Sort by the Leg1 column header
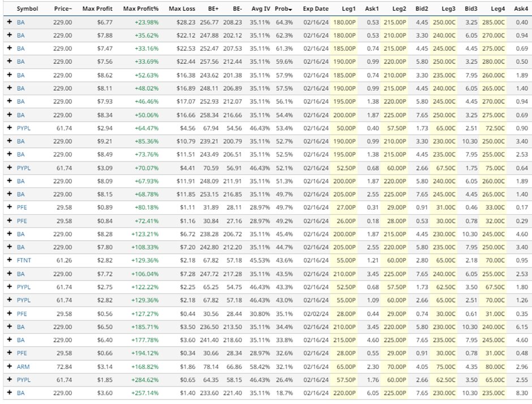This screenshot has width=532, height=404. pyautogui.click(x=349, y=9)
